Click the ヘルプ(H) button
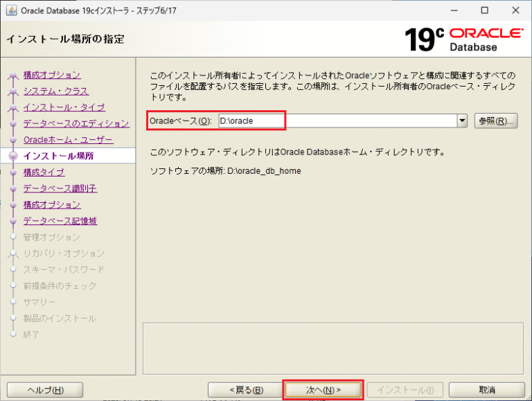 45,390
